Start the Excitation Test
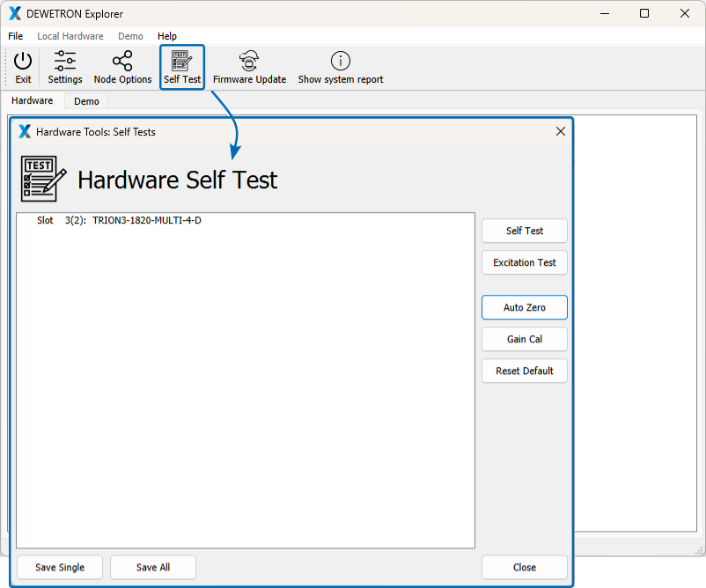706x588 pixels. pos(525,262)
